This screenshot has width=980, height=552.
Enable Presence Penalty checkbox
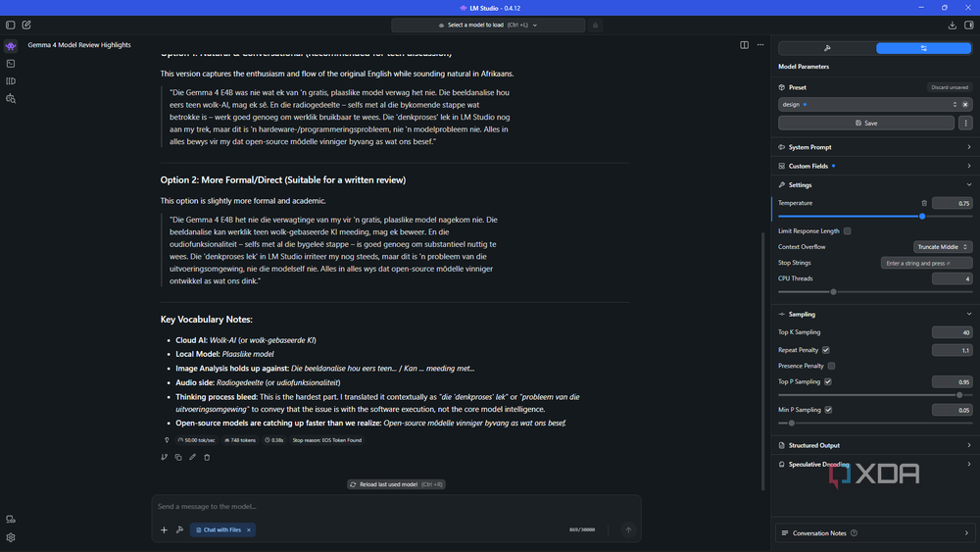(x=831, y=366)
